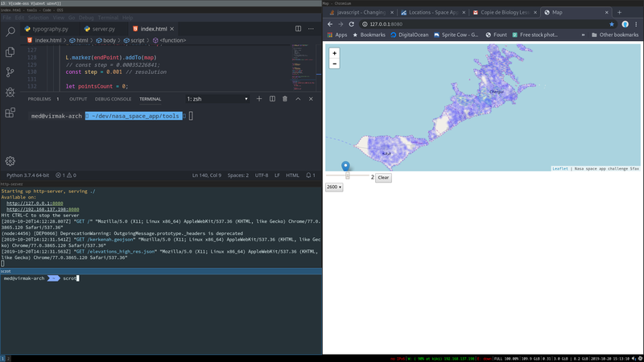Open the Explorer files view
The width and height of the screenshot is (644, 362).
(x=10, y=52)
